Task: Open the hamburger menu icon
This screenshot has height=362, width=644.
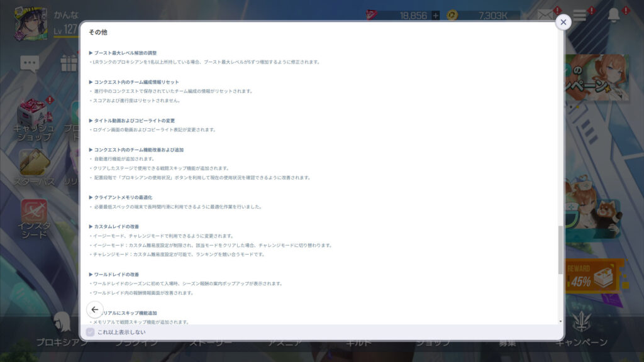Action: (x=579, y=16)
